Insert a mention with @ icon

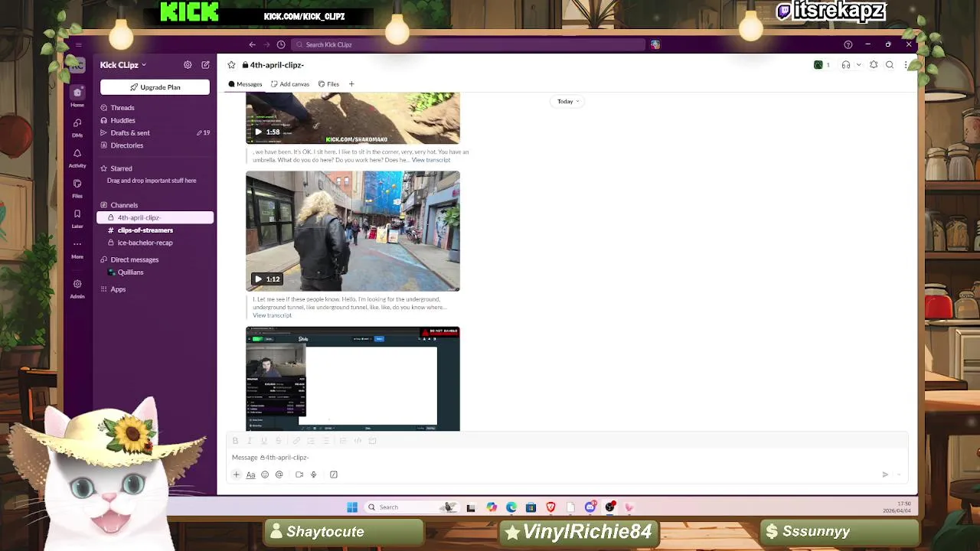click(x=279, y=474)
